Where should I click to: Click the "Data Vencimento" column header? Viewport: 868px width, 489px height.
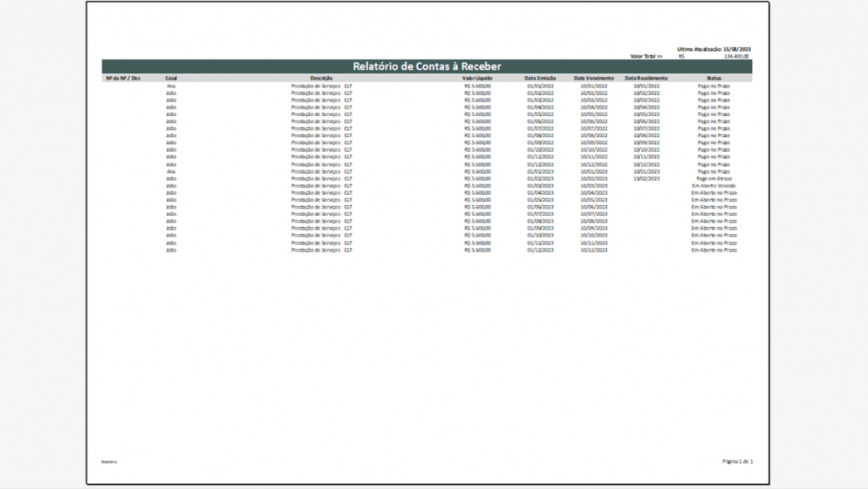click(x=593, y=79)
